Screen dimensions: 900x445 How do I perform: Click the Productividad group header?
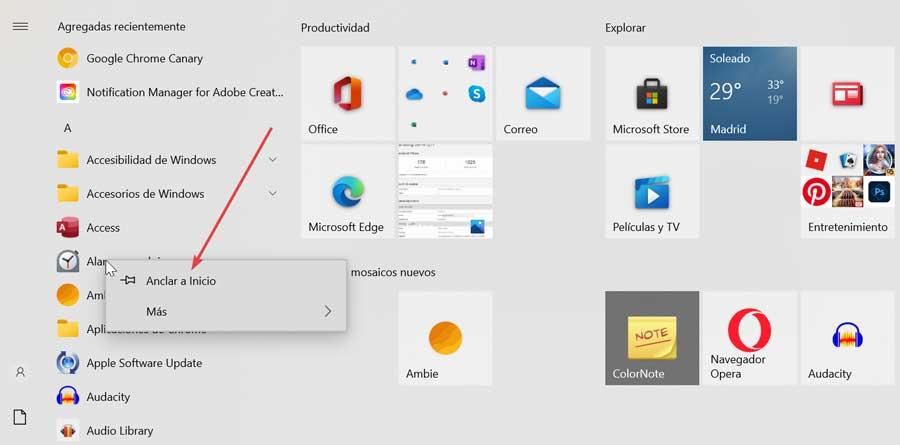(335, 28)
